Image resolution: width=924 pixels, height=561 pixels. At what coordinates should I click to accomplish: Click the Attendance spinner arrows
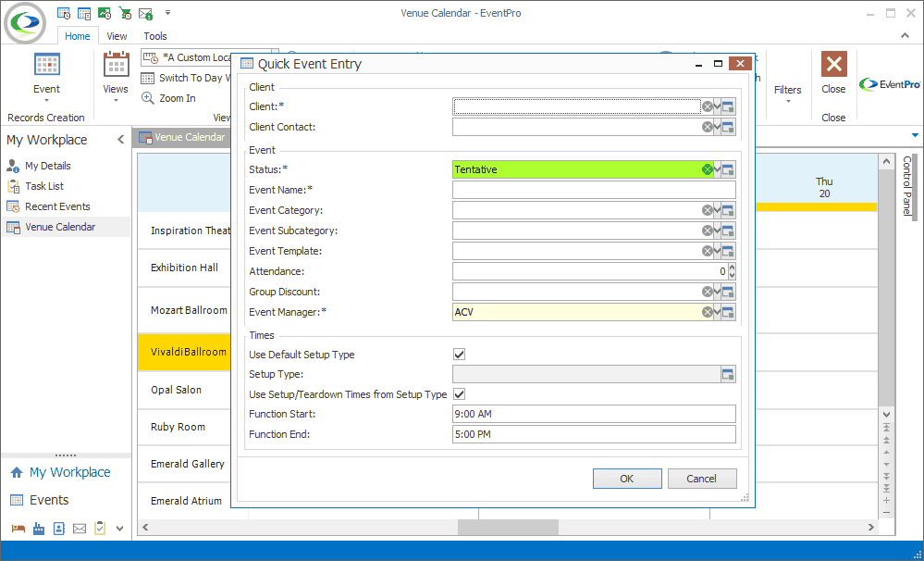coord(732,271)
